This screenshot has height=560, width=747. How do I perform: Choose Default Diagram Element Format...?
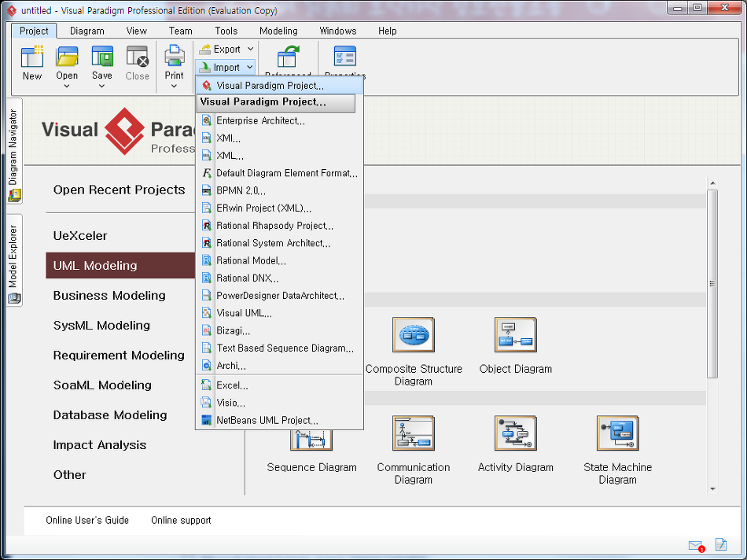tap(279, 173)
